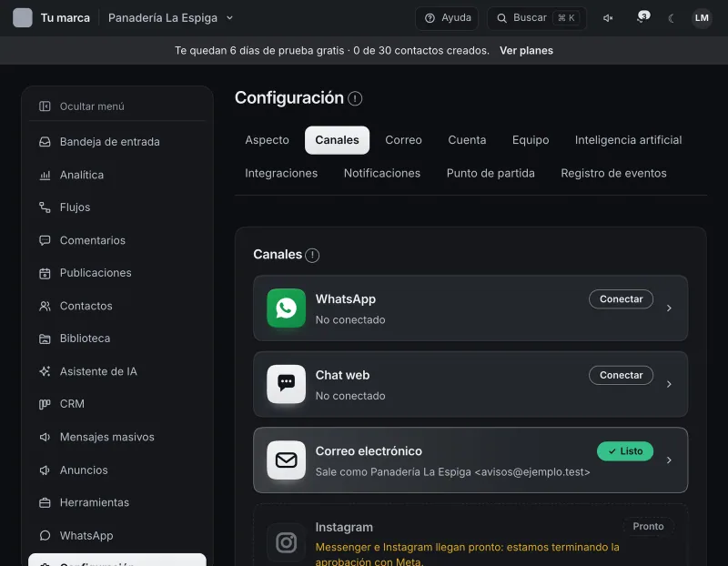Connect the Chat web channel with Conectar

pyautogui.click(x=621, y=375)
